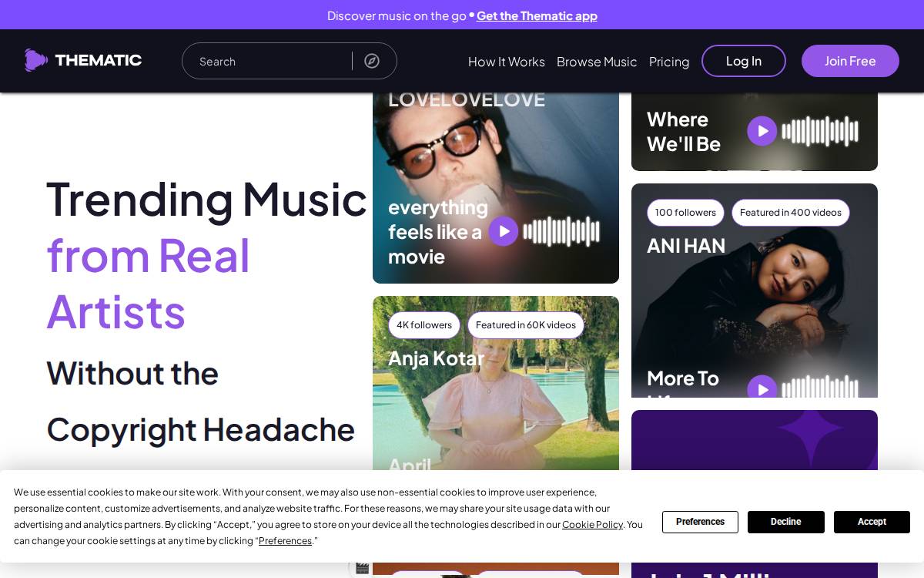The height and width of the screenshot is (578, 924).
Task: Open the How It Works page
Action: tap(507, 62)
